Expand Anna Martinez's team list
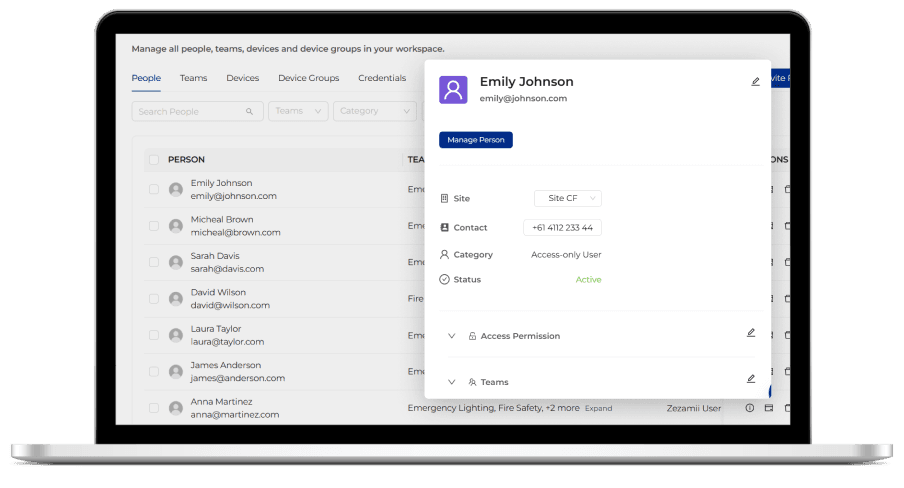 tap(598, 408)
